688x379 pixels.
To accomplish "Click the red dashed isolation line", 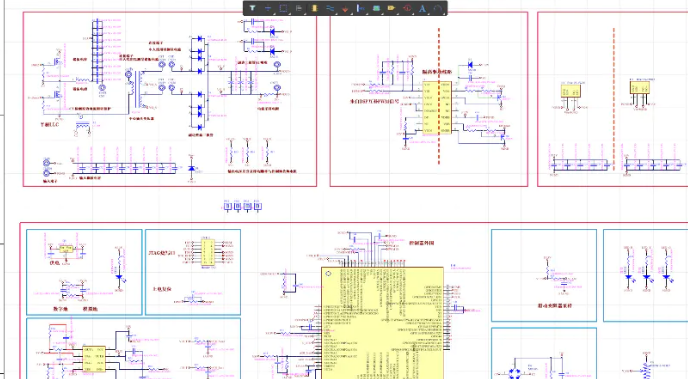I will tap(439, 97).
